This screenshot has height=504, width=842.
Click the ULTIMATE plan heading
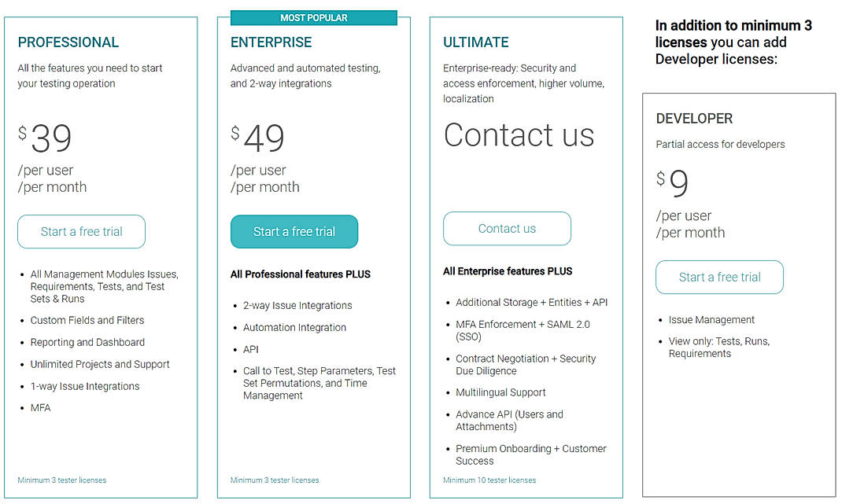click(475, 42)
